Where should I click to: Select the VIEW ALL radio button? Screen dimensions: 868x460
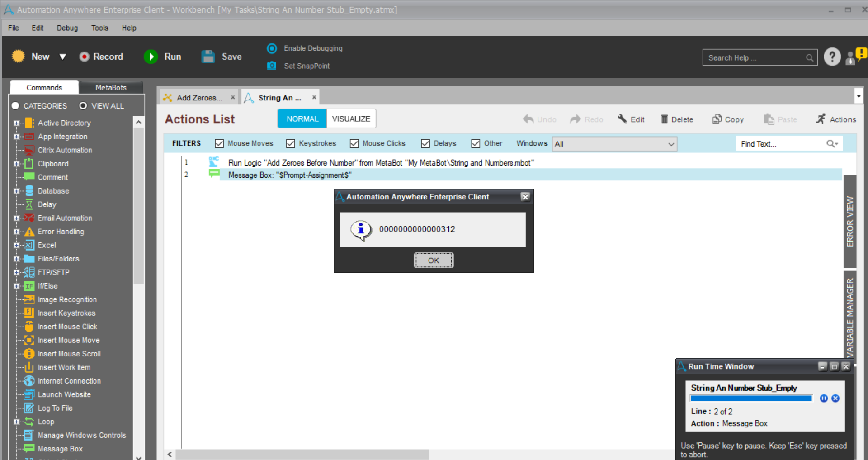coord(83,106)
